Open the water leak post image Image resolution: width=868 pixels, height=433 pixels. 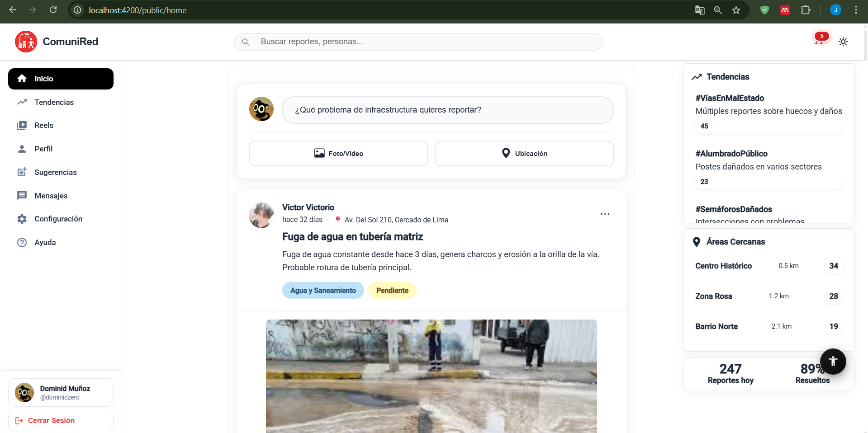[x=432, y=376]
